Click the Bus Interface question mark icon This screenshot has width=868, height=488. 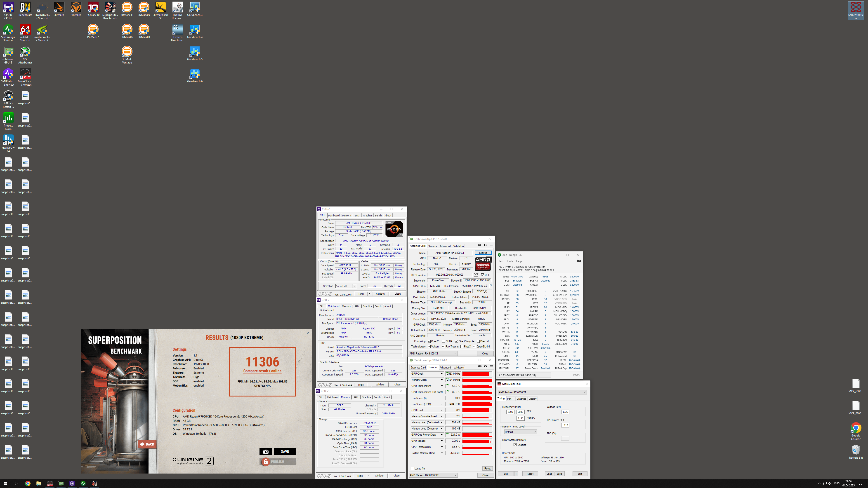(x=491, y=286)
